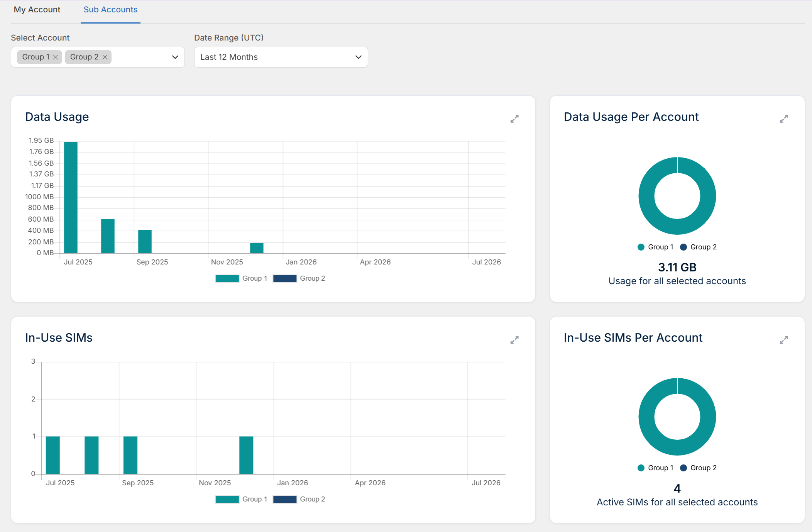Toggle Group 1 series in Data Usage legend
The width and height of the screenshot is (812, 532).
point(241,278)
